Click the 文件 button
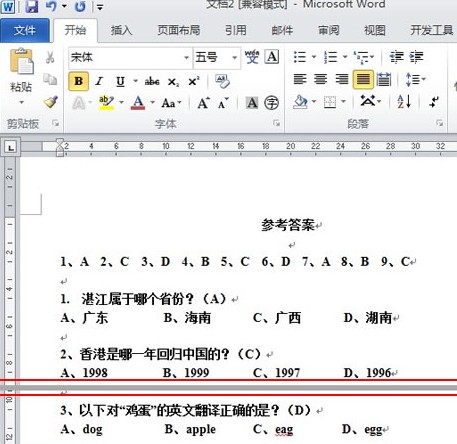This screenshot has height=444, width=457. click(25, 31)
